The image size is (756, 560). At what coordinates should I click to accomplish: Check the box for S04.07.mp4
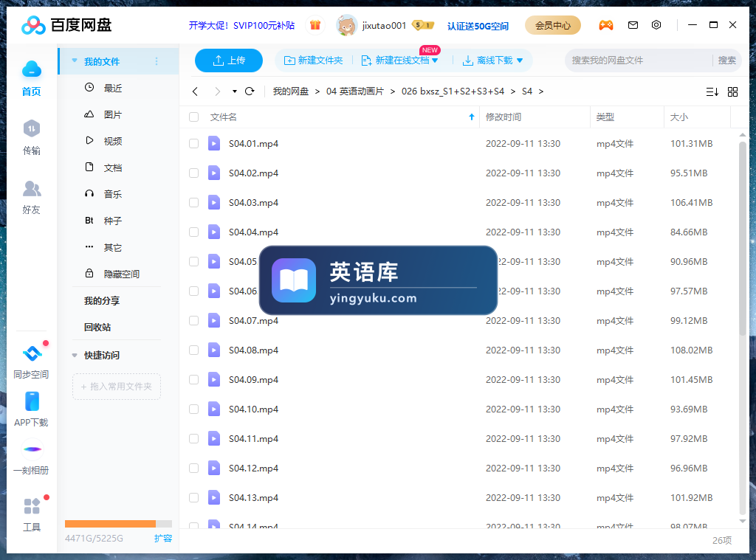coord(194,320)
